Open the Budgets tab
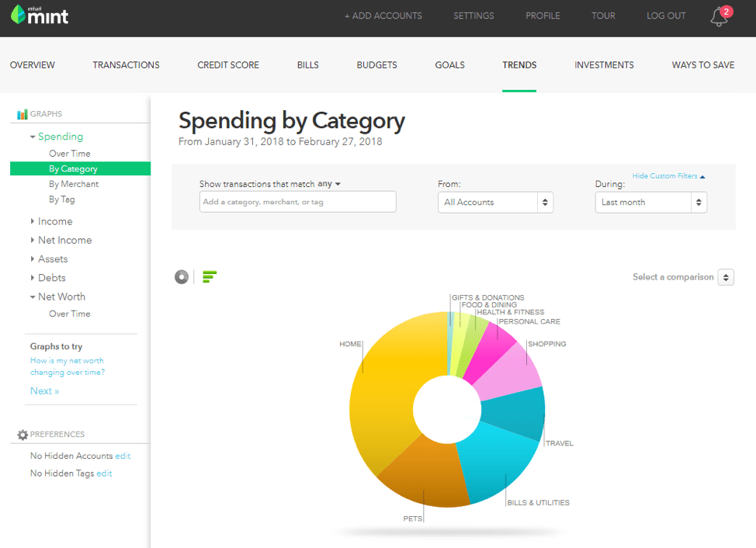Screen dimensions: 756x548 [376, 65]
